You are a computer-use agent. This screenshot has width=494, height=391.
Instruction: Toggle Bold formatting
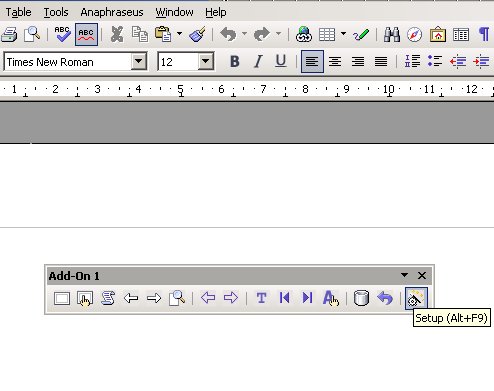tap(235, 61)
